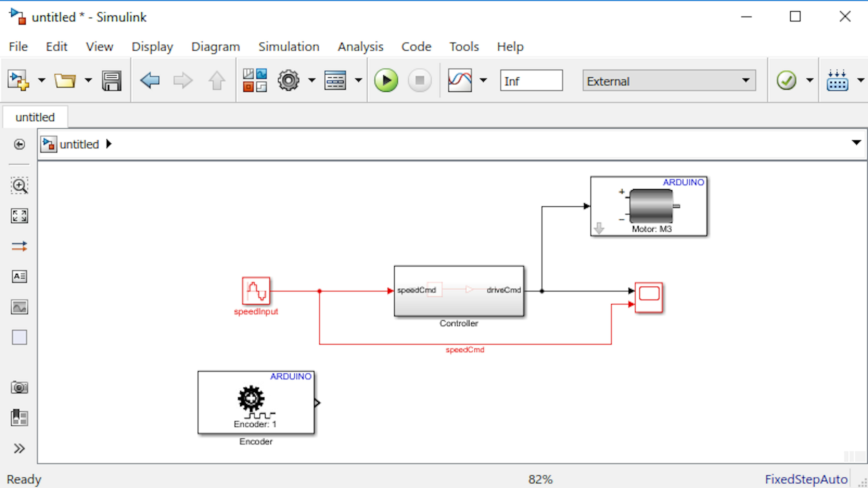Click untitled in the breadcrumb bar
Viewport: 868px width, 488px height.
pyautogui.click(x=79, y=144)
